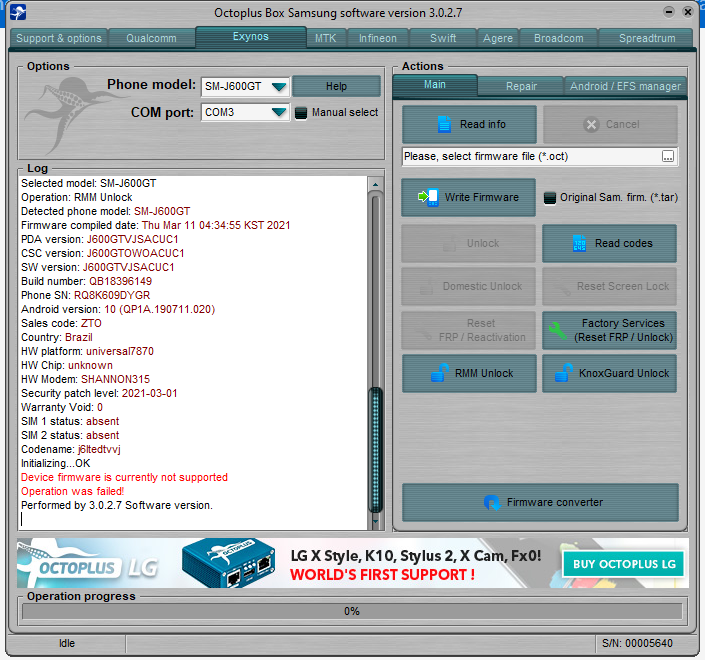The image size is (705, 660).
Task: Click the Help button
Action: pos(336,86)
